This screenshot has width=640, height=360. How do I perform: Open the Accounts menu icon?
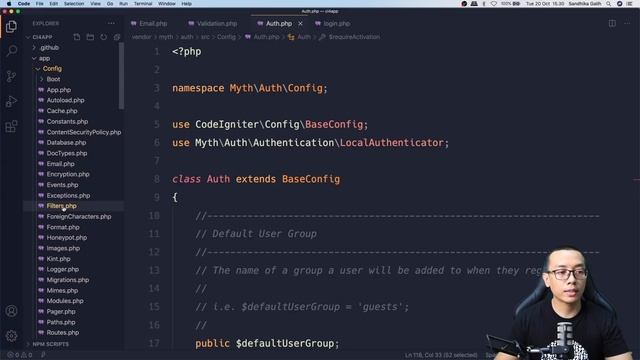click(x=11, y=311)
